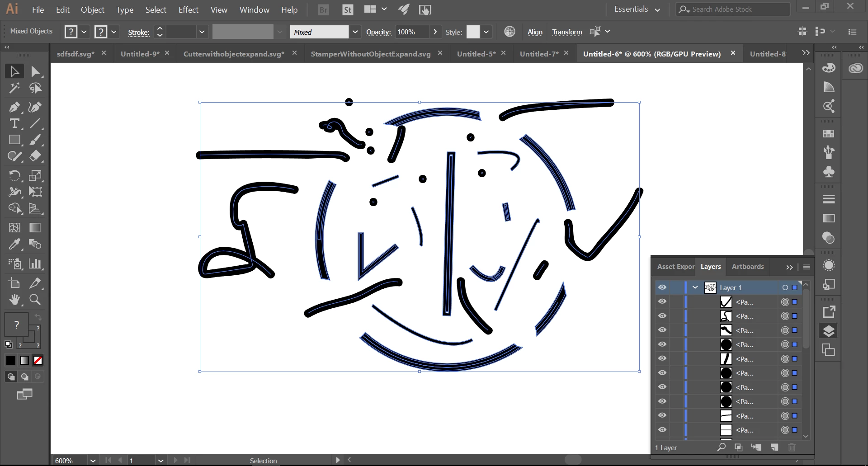The width and height of the screenshot is (868, 466).
Task: Open the zoom level dropdown at 600%
Action: (x=93, y=461)
